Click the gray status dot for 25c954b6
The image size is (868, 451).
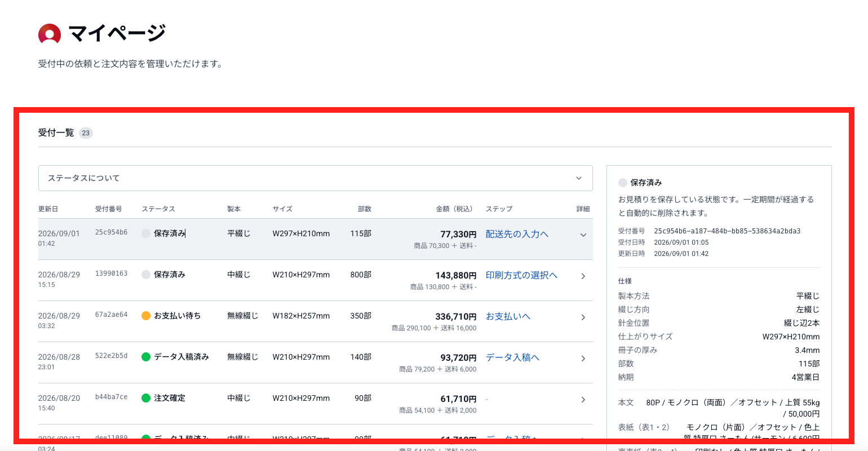tap(146, 233)
